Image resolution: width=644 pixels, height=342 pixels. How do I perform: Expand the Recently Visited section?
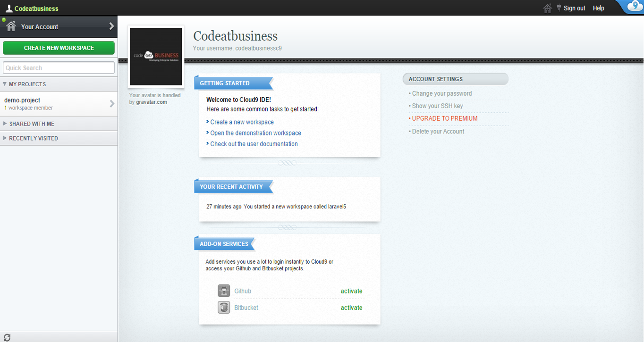tap(59, 138)
